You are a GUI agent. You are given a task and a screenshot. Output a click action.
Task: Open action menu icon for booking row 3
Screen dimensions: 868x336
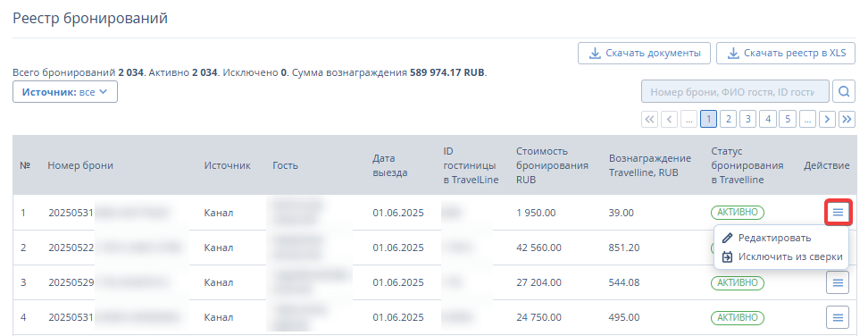tap(838, 282)
